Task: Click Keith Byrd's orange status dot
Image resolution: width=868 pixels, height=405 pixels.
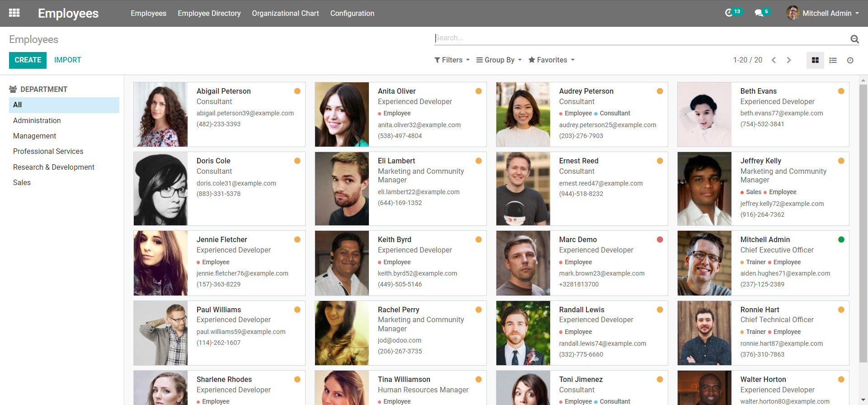Action: (479, 239)
